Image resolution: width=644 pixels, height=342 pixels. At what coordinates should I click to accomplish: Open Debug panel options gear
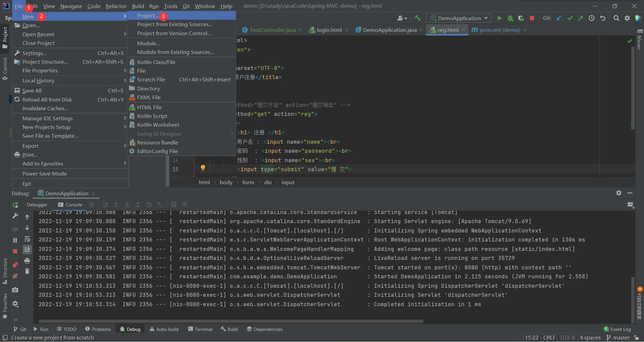pos(619,193)
